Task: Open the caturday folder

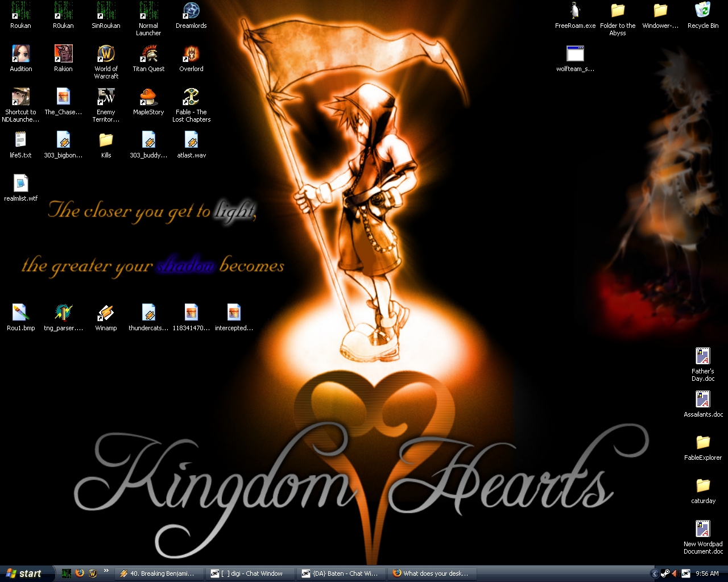Action: pyautogui.click(x=703, y=490)
